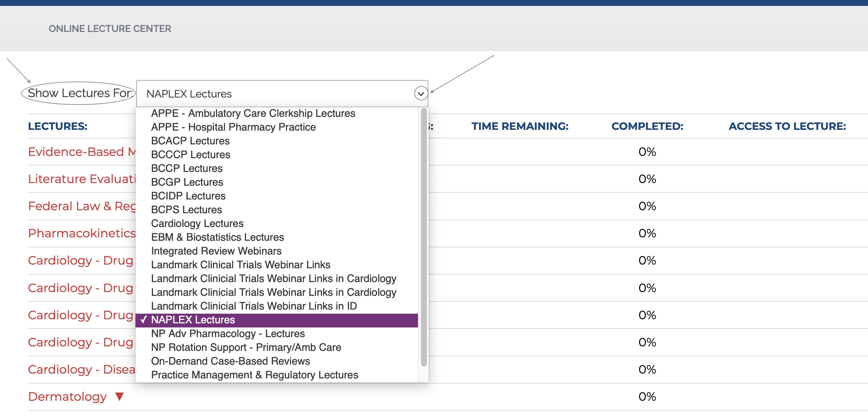Viewport: 868px width, 416px height.
Task: Pick BCPS Lectures from dropdown
Action: coord(277,209)
